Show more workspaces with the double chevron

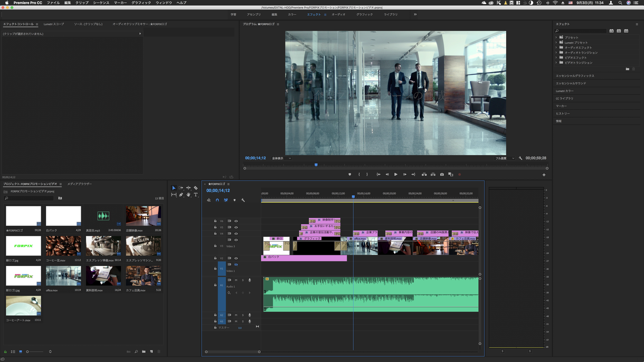point(415,14)
